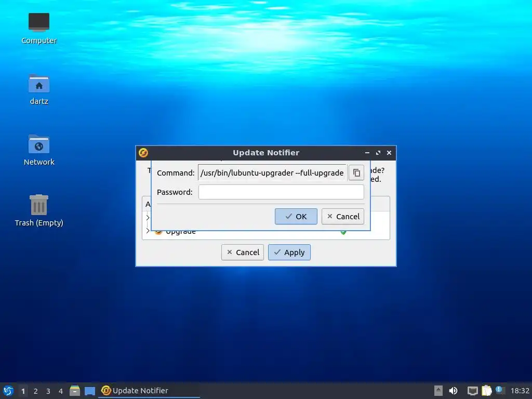Screen dimensions: 532x399
Task: Cancel the password prompt dialog
Action: click(x=343, y=217)
